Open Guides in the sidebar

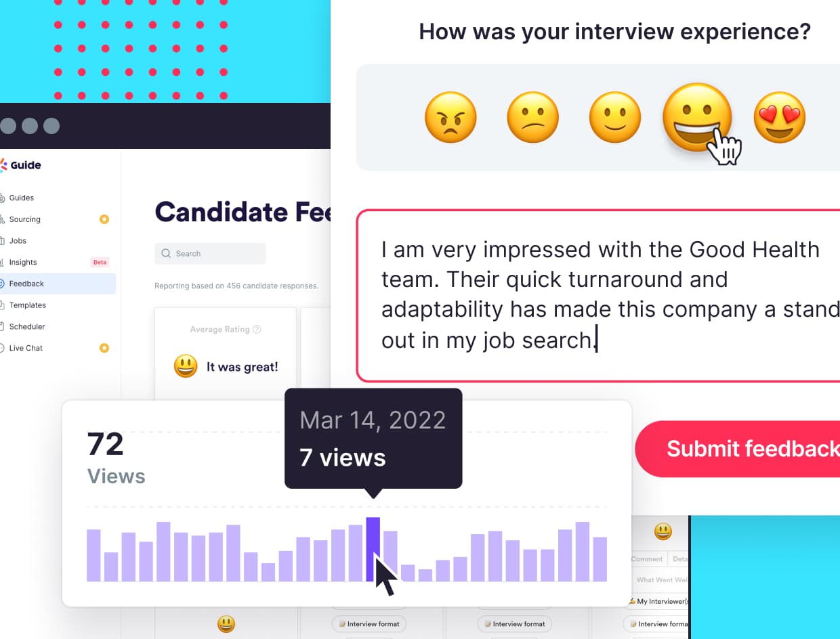coord(22,198)
